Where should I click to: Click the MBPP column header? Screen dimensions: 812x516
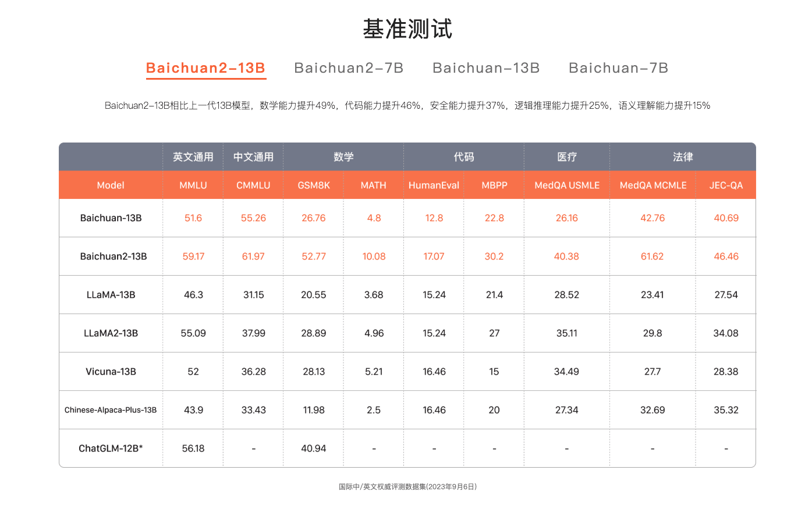pos(494,185)
